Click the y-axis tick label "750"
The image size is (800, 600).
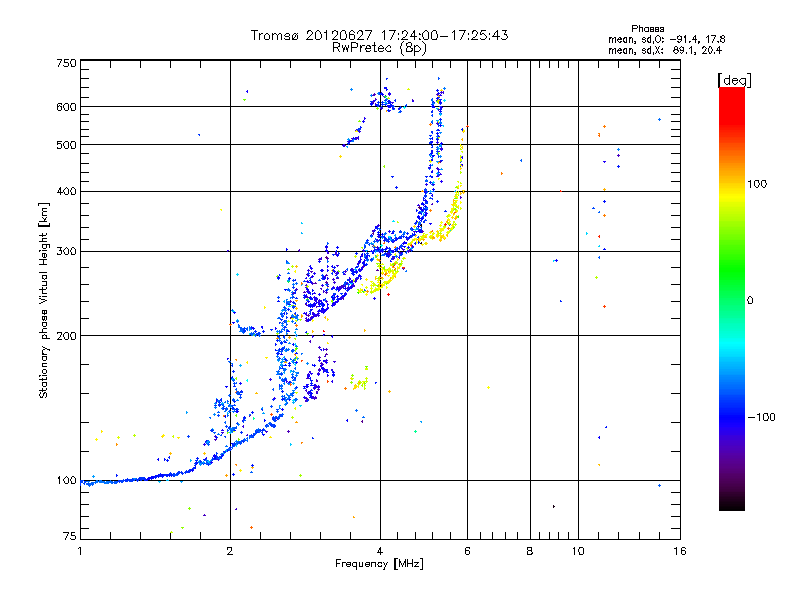[x=66, y=63]
